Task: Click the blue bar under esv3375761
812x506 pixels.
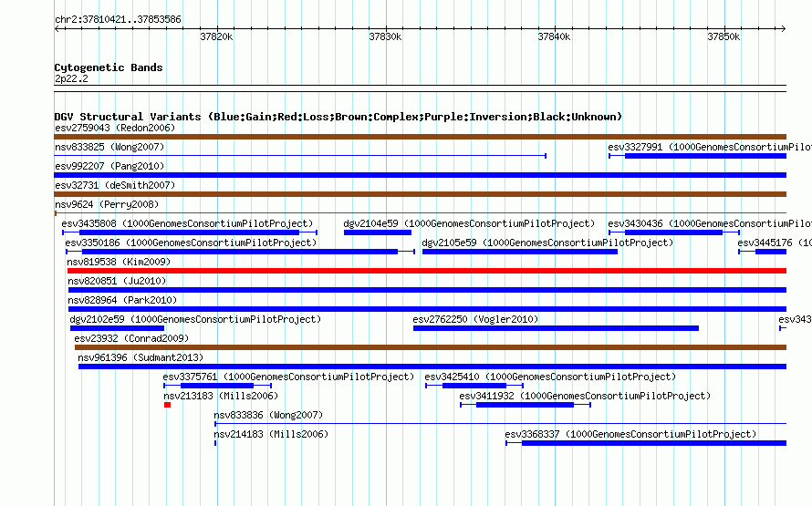Action: click(x=217, y=386)
